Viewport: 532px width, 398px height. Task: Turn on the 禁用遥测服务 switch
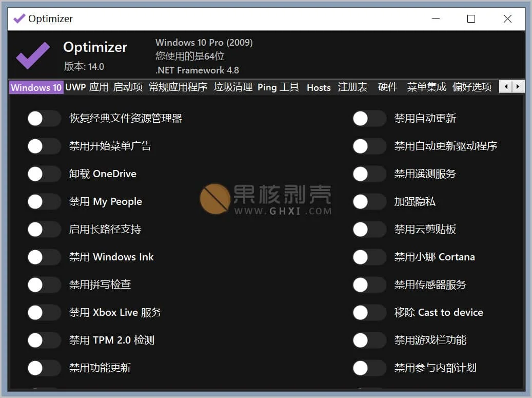coord(369,174)
